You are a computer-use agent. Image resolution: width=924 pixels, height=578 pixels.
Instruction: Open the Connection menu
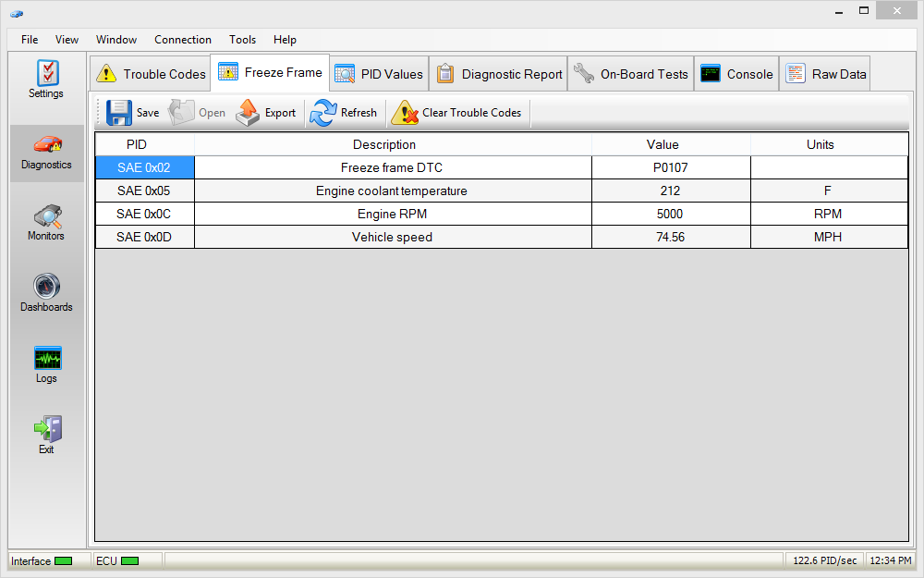tap(182, 40)
